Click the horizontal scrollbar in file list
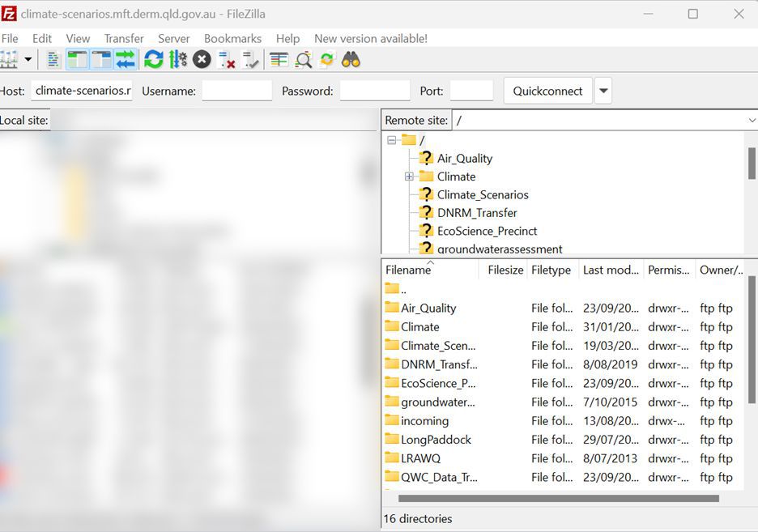The height and width of the screenshot is (532, 758). [x=558, y=498]
